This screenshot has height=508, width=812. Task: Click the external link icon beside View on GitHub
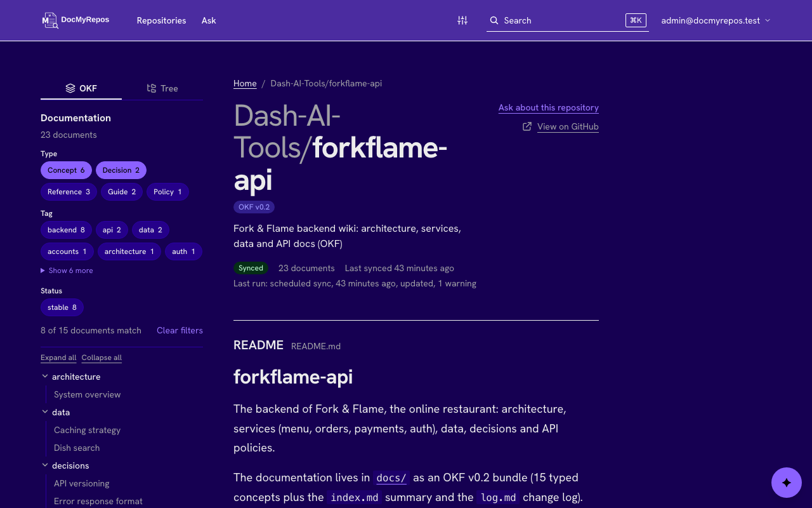[527, 126]
